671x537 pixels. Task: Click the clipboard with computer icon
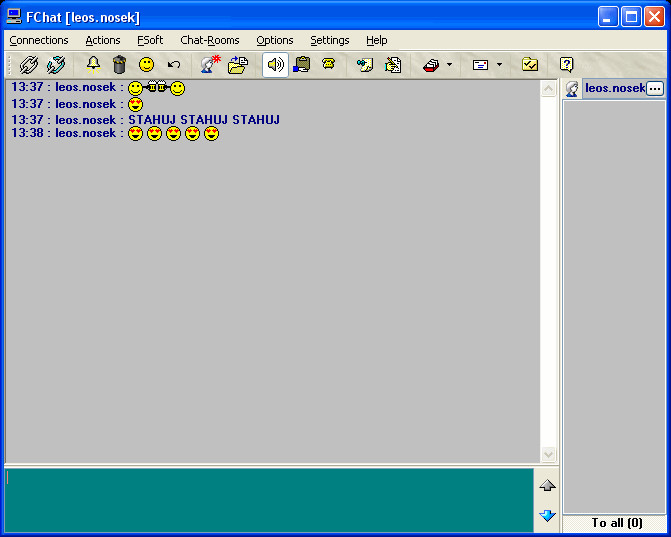click(302, 65)
